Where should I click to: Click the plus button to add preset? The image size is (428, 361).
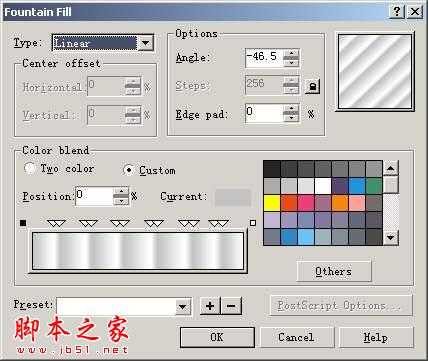(x=210, y=306)
